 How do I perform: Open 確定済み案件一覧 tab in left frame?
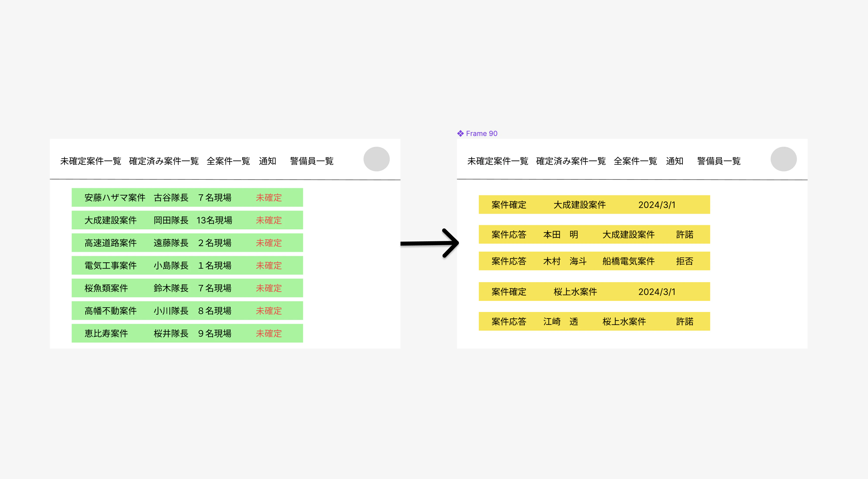pyautogui.click(x=164, y=161)
